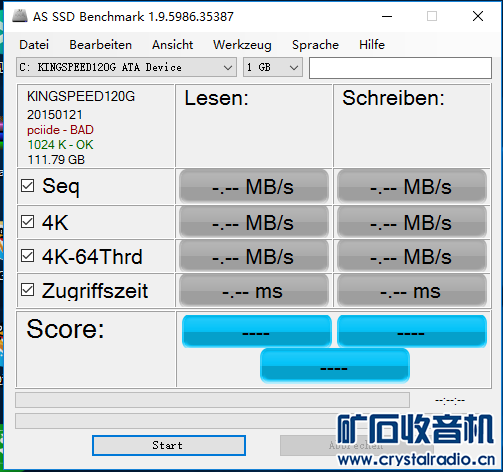Uncheck the Seq test checkbox
Viewport: 503px width, 472px height.
pos(27,186)
